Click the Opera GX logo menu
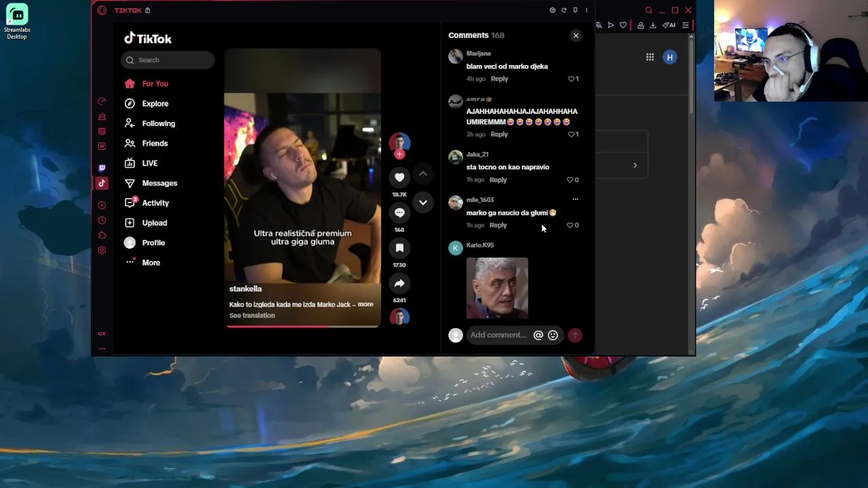The width and height of the screenshot is (868, 488). (102, 10)
